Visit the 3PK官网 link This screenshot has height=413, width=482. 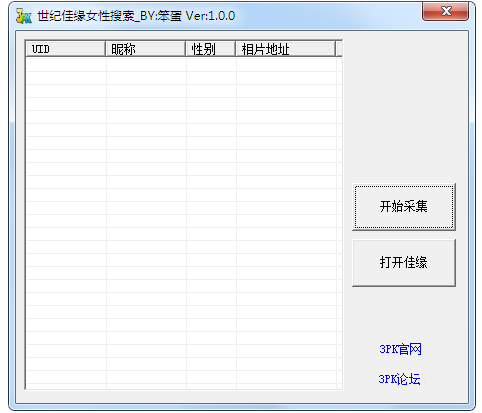(400, 349)
